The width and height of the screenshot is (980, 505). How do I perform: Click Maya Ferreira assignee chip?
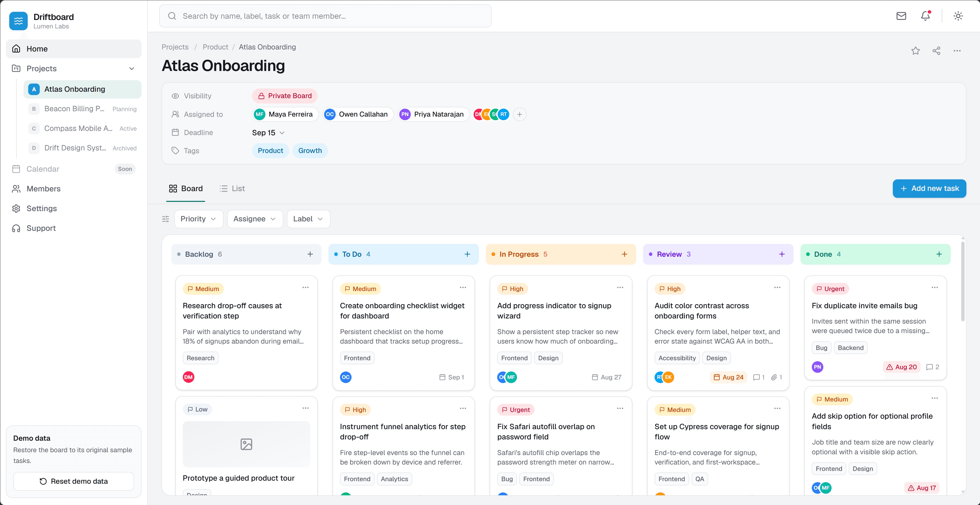285,114
